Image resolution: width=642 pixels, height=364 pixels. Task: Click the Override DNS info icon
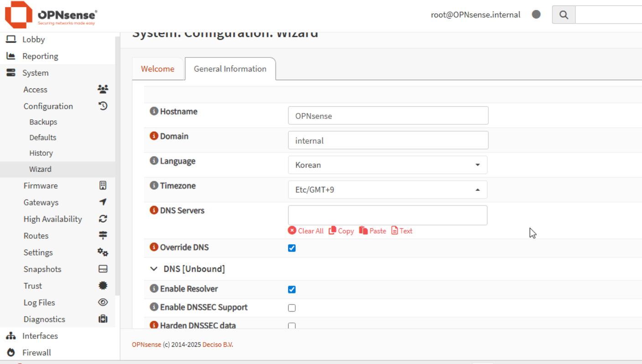pyautogui.click(x=154, y=247)
